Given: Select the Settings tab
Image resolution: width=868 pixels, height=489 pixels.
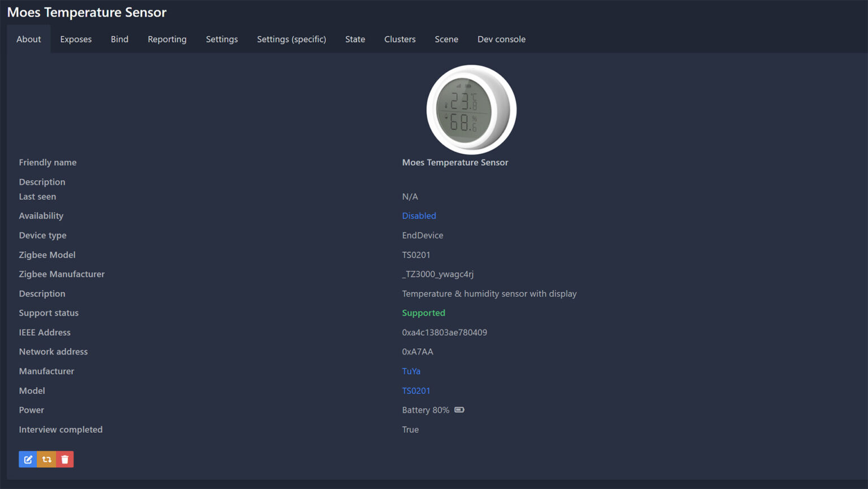Looking at the screenshot, I should [x=222, y=39].
